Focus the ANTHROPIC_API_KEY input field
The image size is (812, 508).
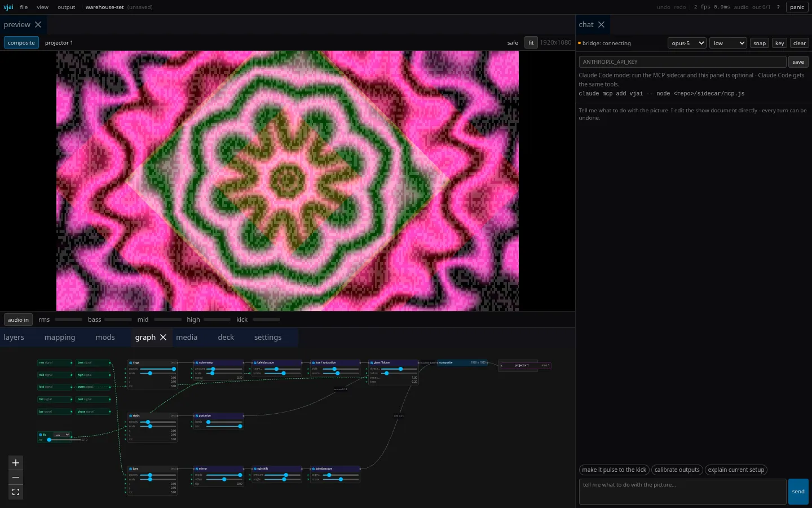[682, 62]
